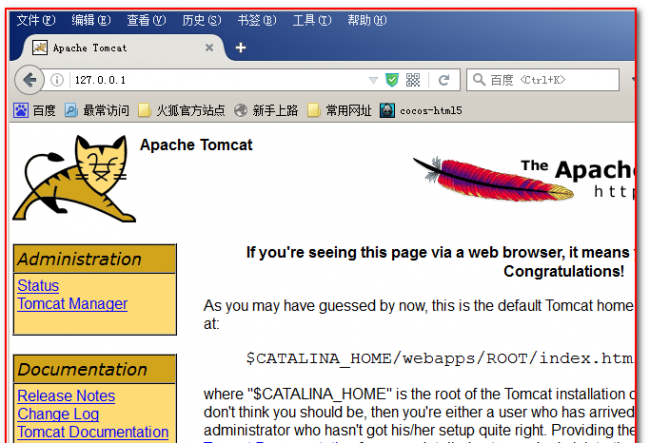Open the Tomcat Documentation link
The height and width of the screenshot is (443, 650).
click(93, 432)
